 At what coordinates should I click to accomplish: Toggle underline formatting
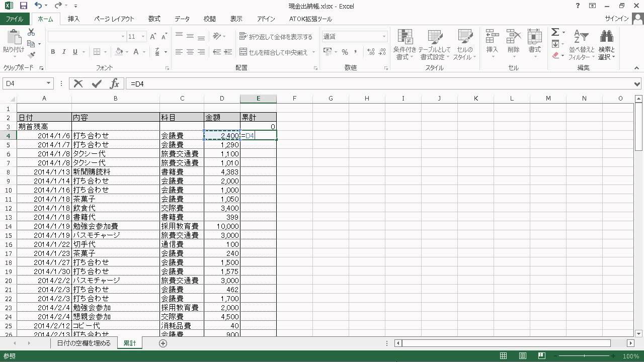[75, 52]
